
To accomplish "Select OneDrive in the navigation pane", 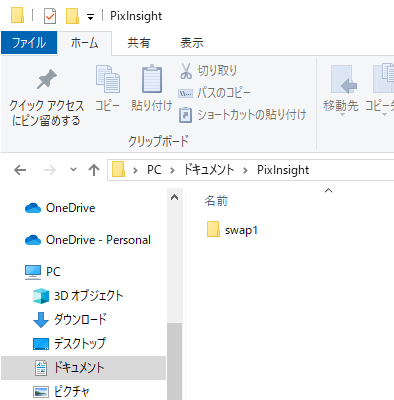I will click(60, 208).
